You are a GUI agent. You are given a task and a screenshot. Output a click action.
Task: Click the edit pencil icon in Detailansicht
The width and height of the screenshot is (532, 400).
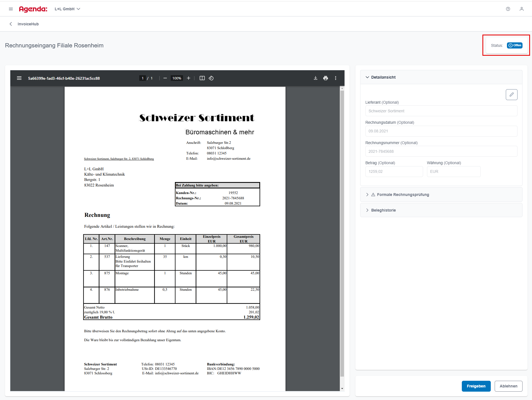click(x=511, y=94)
